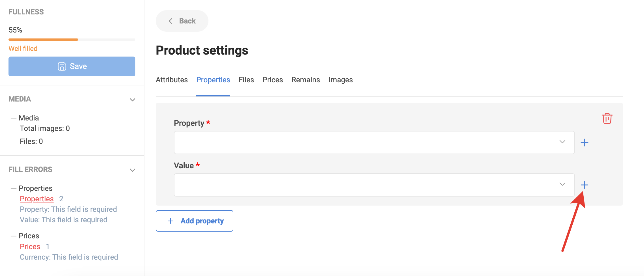Collapse the Prices tree item under errors
This screenshot has width=644, height=276.
pos(13,236)
